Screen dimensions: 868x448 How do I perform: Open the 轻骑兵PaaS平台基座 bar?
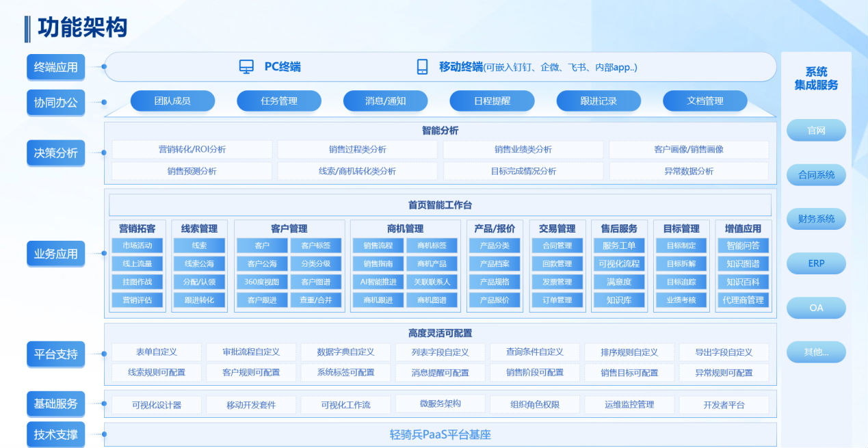(x=440, y=434)
